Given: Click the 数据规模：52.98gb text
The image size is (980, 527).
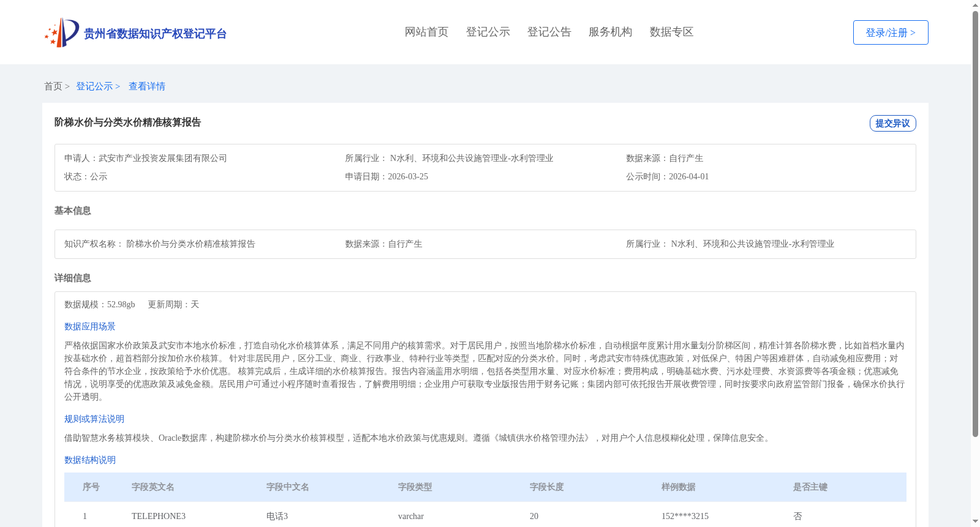Looking at the screenshot, I should [x=100, y=304].
